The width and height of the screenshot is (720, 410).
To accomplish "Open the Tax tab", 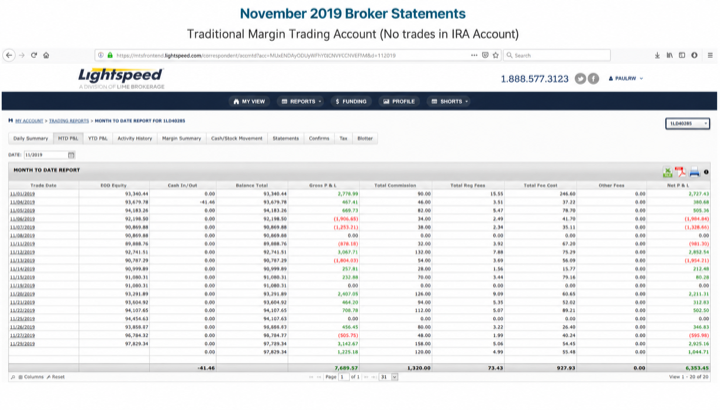I will tap(343, 138).
